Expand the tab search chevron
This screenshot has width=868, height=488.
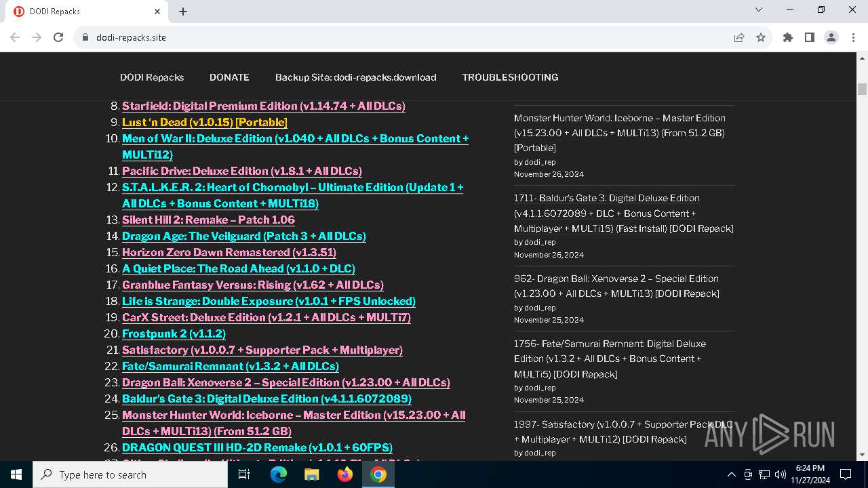[x=759, y=9]
